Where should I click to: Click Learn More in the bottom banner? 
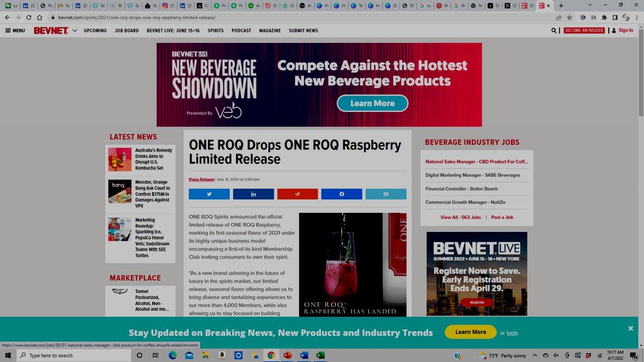click(x=471, y=332)
